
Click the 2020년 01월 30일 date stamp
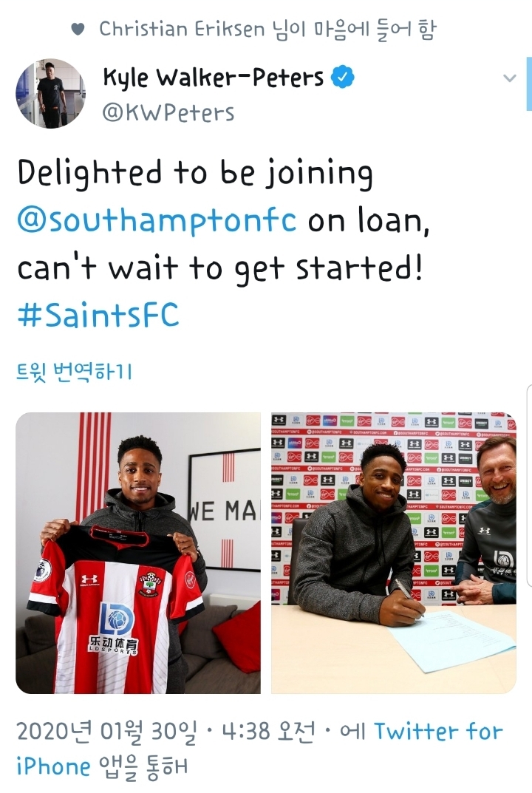[106, 732]
